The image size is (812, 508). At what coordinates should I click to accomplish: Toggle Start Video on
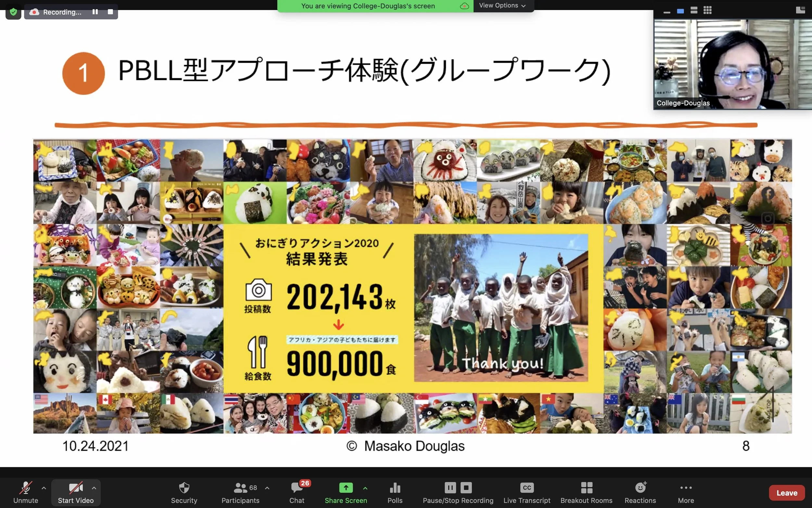(x=76, y=492)
